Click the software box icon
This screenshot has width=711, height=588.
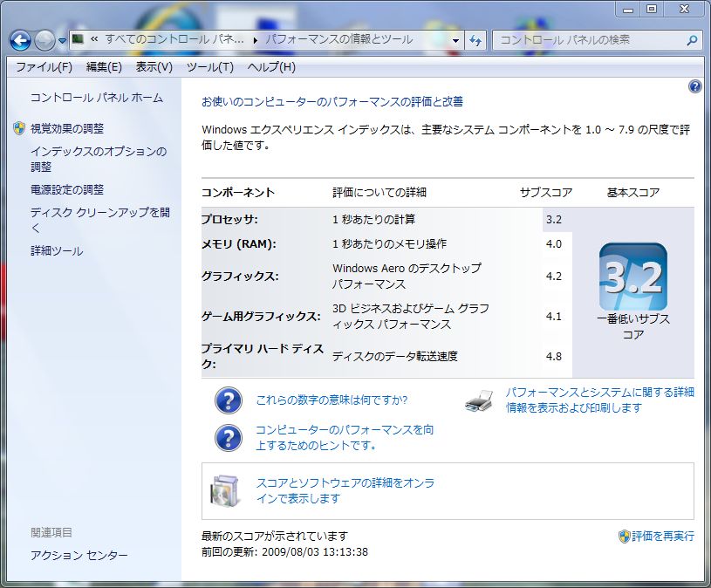point(225,491)
